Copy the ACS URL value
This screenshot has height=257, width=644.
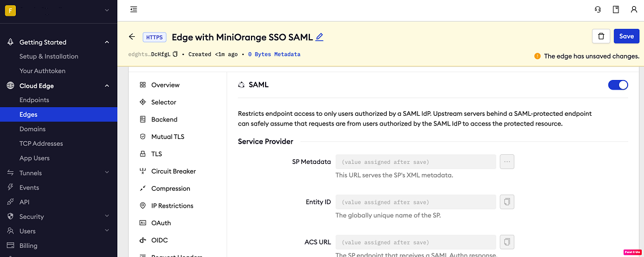pos(507,242)
